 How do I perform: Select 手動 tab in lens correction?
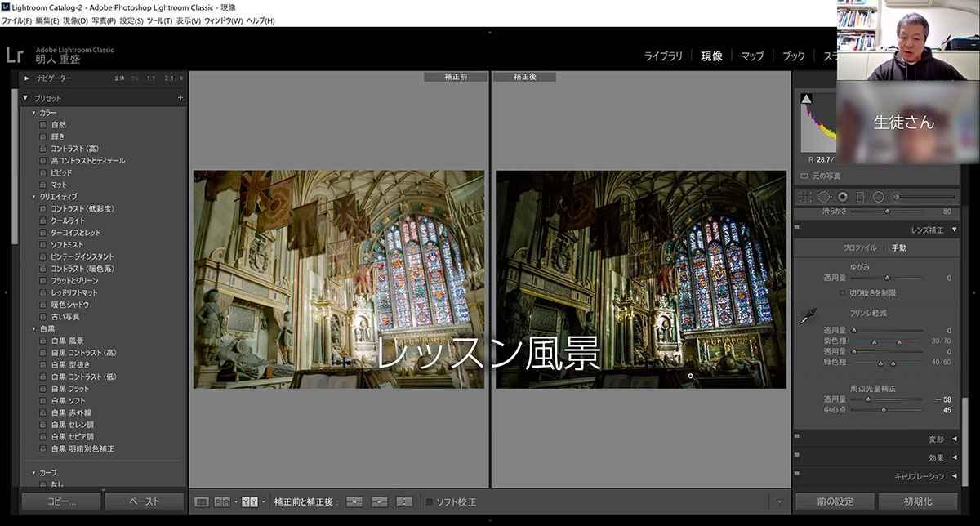[899, 247]
